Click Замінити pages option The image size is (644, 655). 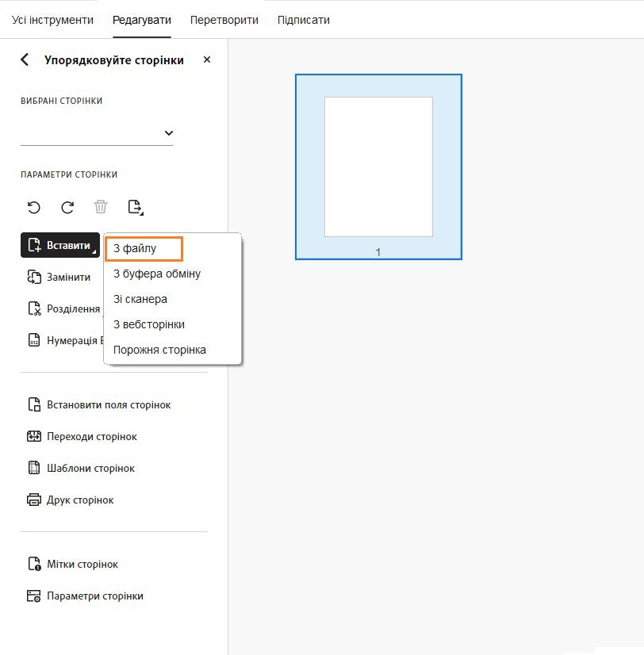(59, 277)
